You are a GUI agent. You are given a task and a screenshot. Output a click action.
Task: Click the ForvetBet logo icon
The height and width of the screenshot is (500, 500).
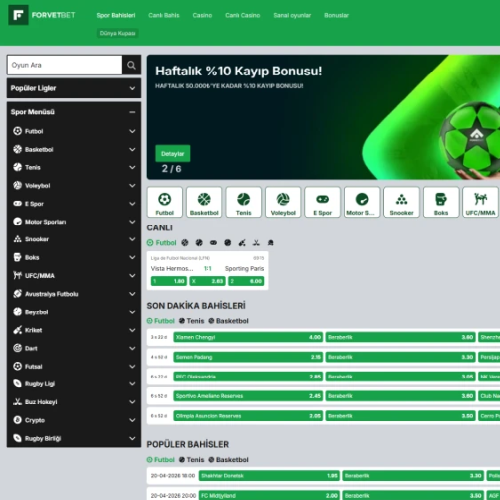(18, 15)
